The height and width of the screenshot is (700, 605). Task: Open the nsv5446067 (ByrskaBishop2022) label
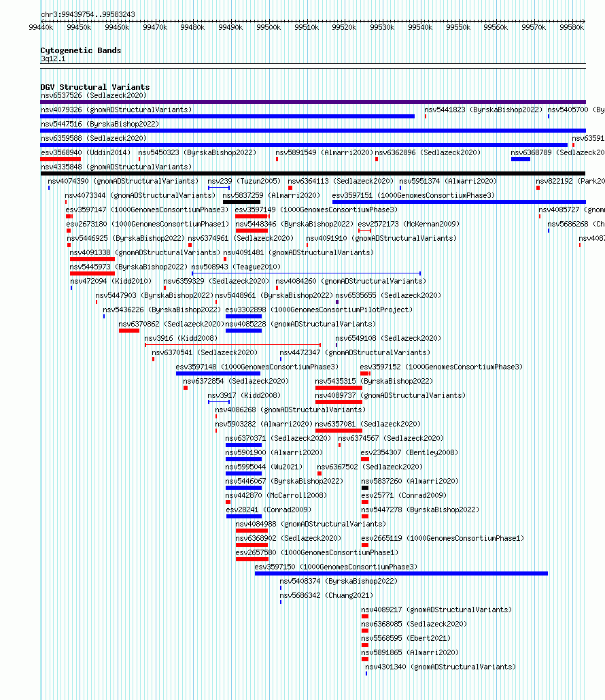pos(284,481)
